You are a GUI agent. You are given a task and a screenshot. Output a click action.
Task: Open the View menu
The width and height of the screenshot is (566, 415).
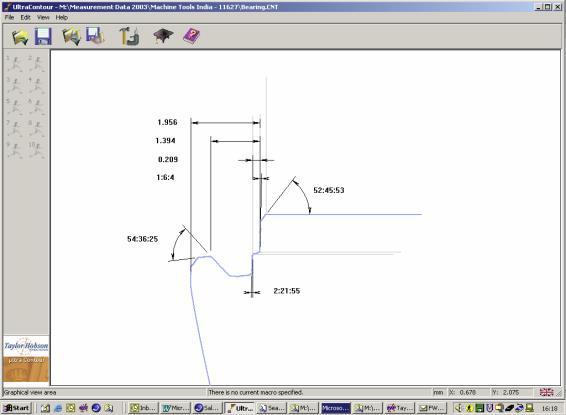coord(43,17)
